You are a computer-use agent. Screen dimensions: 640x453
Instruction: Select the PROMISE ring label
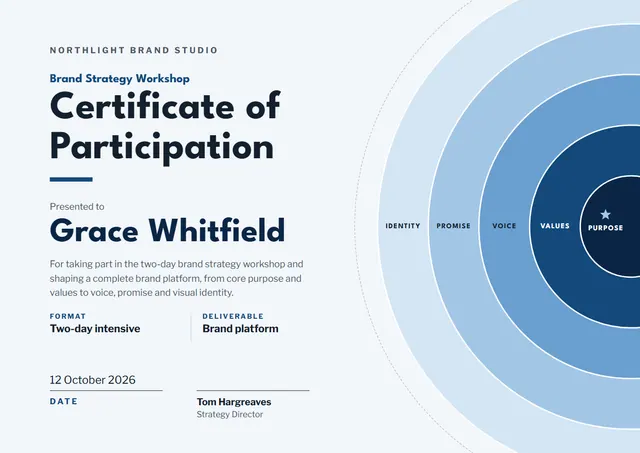[x=453, y=226]
